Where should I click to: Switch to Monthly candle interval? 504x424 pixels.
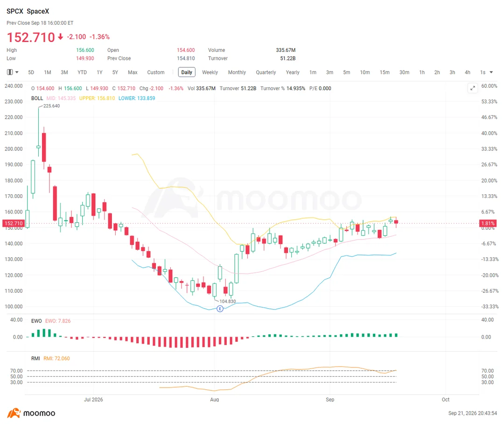click(x=237, y=72)
